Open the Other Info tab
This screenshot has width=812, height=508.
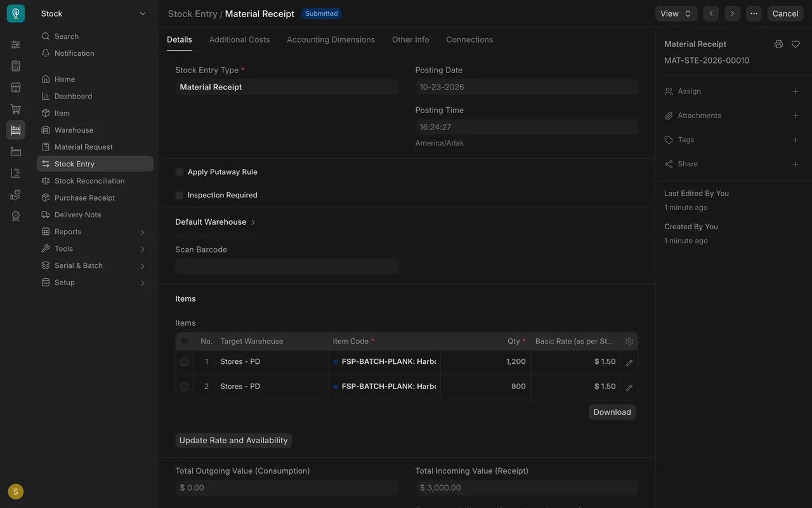410,39
